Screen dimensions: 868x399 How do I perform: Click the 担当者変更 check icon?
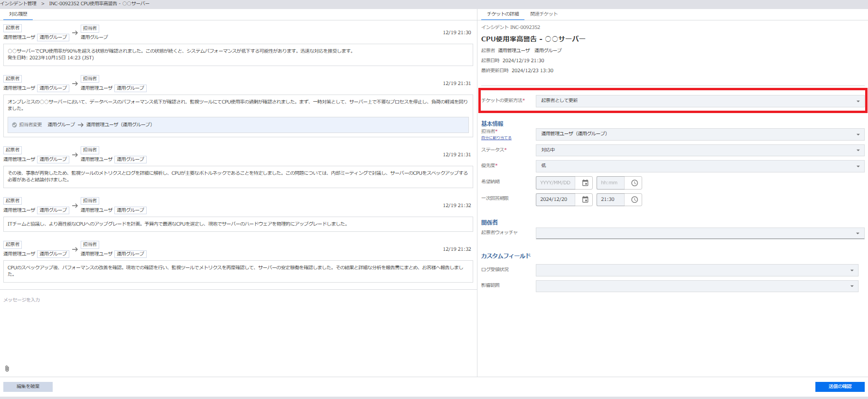(x=14, y=125)
